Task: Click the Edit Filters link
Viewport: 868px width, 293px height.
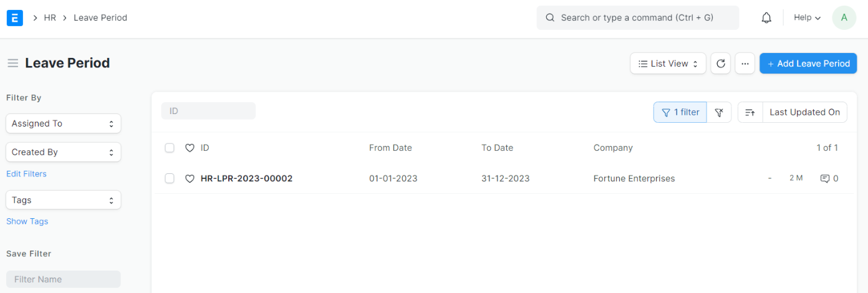Action: point(26,174)
